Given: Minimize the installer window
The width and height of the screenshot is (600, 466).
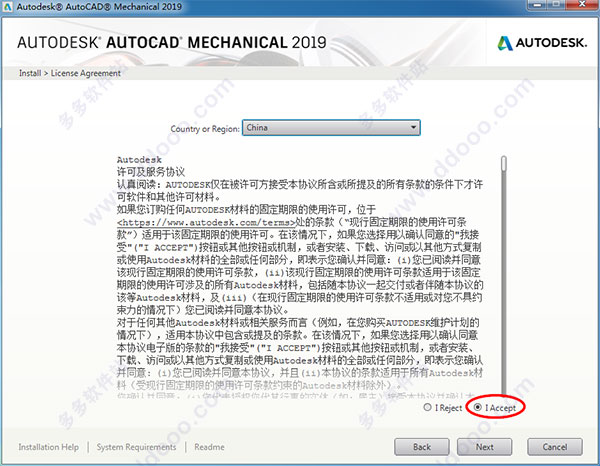Looking at the screenshot, I should pyautogui.click(x=538, y=5).
